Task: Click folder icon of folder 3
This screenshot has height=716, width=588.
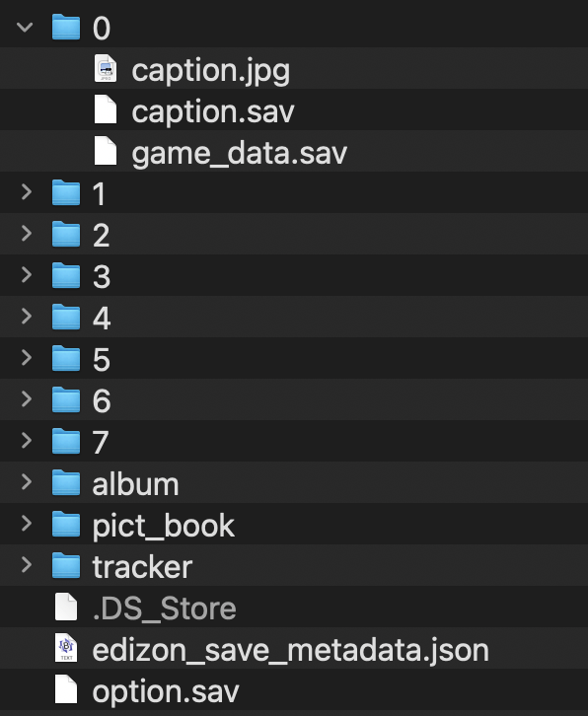Action: pyautogui.click(x=66, y=275)
